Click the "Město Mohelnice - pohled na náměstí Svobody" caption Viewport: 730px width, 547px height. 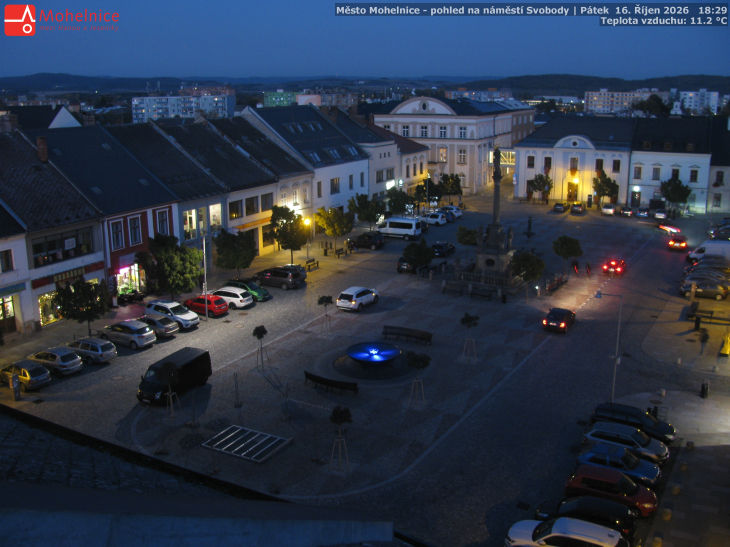tap(453, 10)
